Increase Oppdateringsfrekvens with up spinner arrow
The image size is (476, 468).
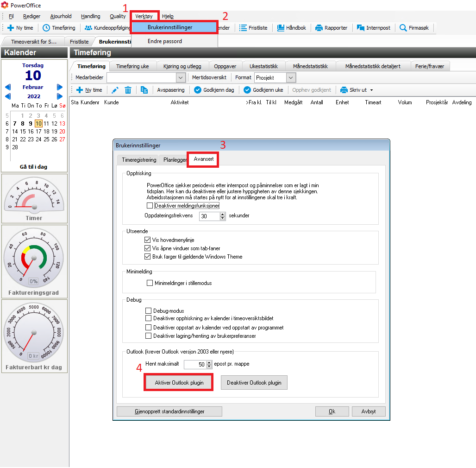tap(223, 215)
